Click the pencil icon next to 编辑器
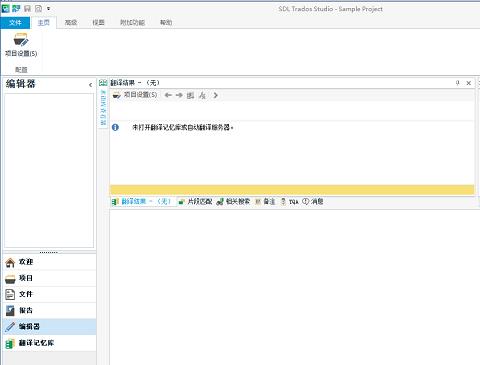The image size is (480, 365). [10, 327]
